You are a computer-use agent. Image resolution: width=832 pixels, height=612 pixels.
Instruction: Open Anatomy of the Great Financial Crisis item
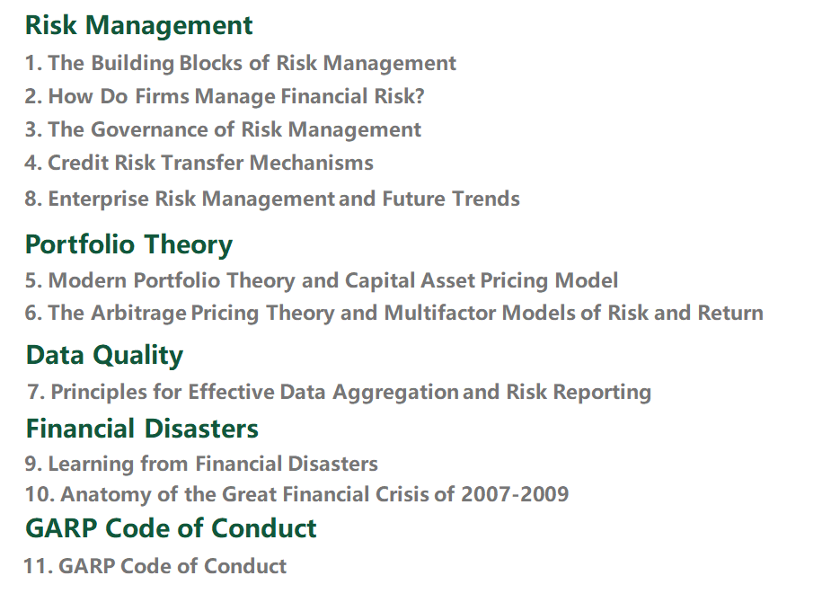point(297,494)
